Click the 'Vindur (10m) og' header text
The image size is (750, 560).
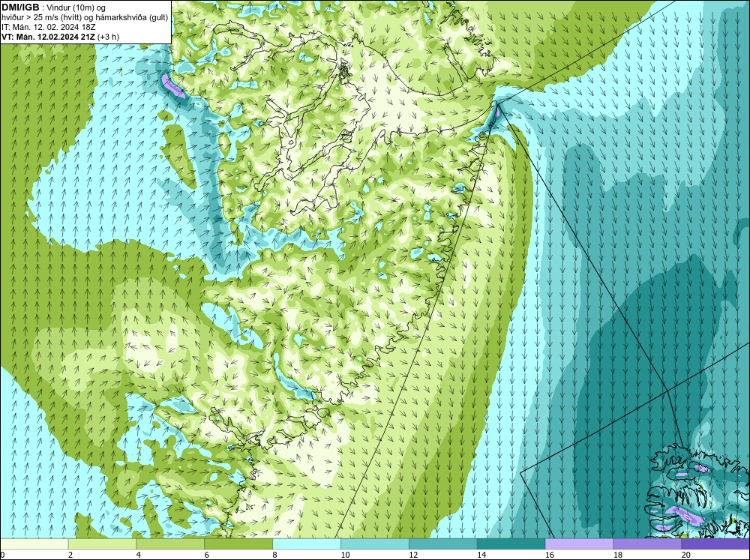point(77,7)
